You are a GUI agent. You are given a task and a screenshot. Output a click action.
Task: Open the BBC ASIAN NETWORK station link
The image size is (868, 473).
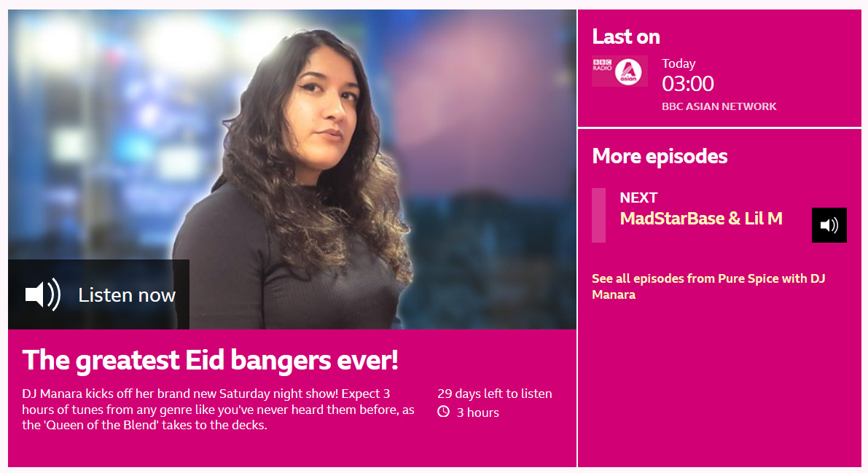(x=719, y=106)
